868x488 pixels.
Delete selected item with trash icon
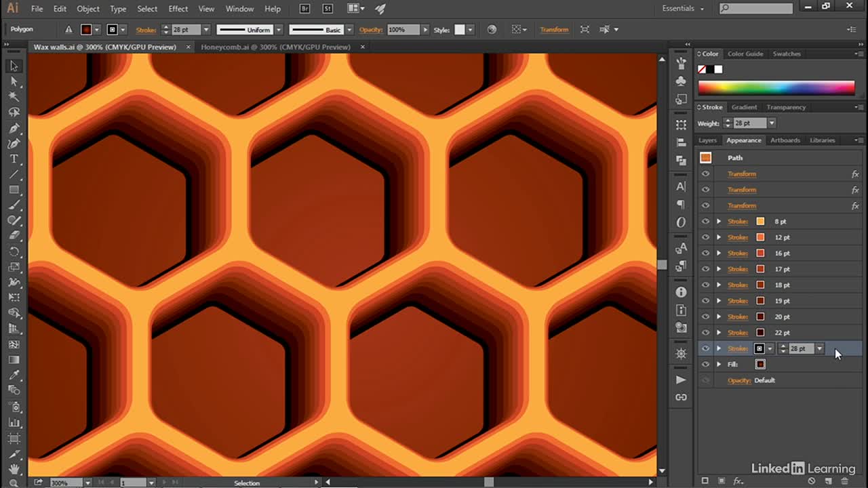pos(844,481)
